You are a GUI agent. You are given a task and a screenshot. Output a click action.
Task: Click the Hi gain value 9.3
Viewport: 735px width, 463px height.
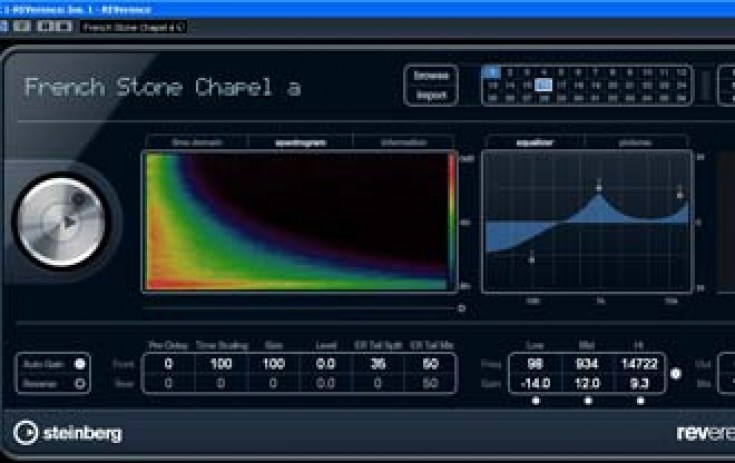pyautogui.click(x=638, y=383)
